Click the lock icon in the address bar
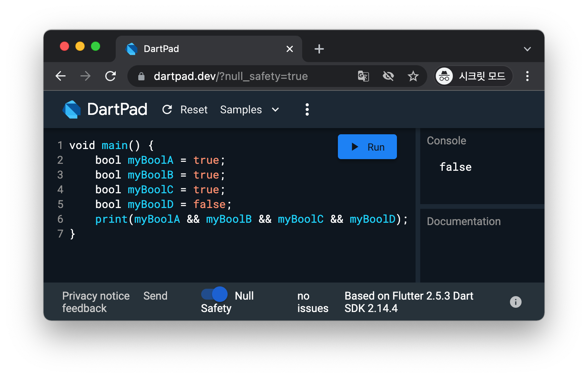Image resolution: width=588 pixels, height=378 pixels. 141,76
